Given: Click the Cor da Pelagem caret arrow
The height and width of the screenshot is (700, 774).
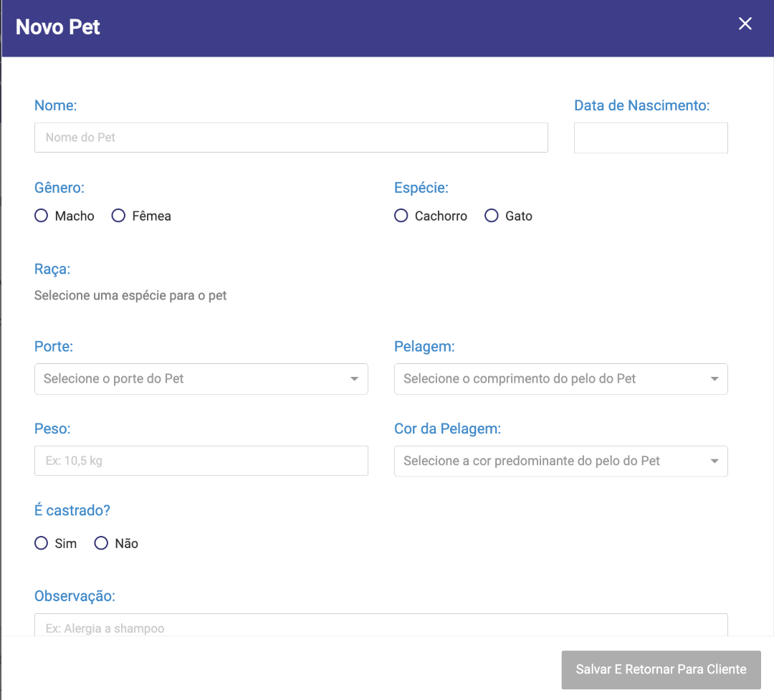Looking at the screenshot, I should point(714,461).
